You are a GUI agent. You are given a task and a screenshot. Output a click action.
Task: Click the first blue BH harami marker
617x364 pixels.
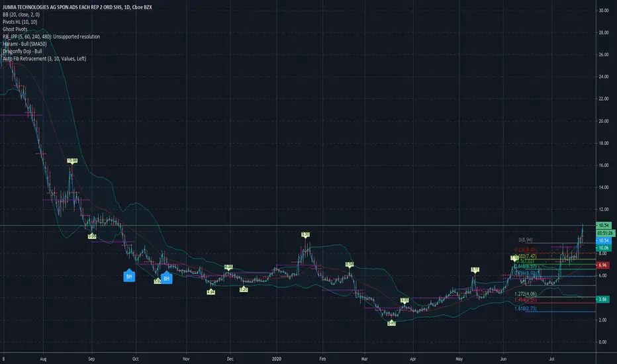(129, 275)
